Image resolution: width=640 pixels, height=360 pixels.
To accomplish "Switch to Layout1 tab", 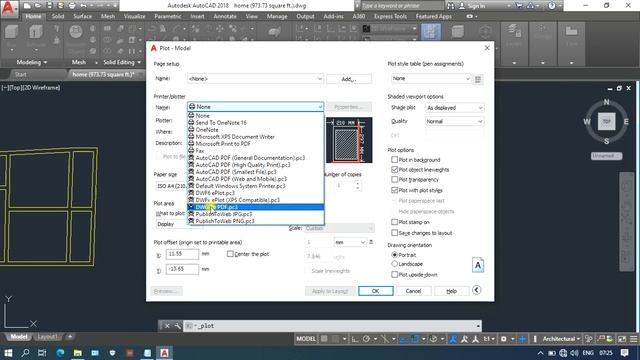I will [x=47, y=337].
